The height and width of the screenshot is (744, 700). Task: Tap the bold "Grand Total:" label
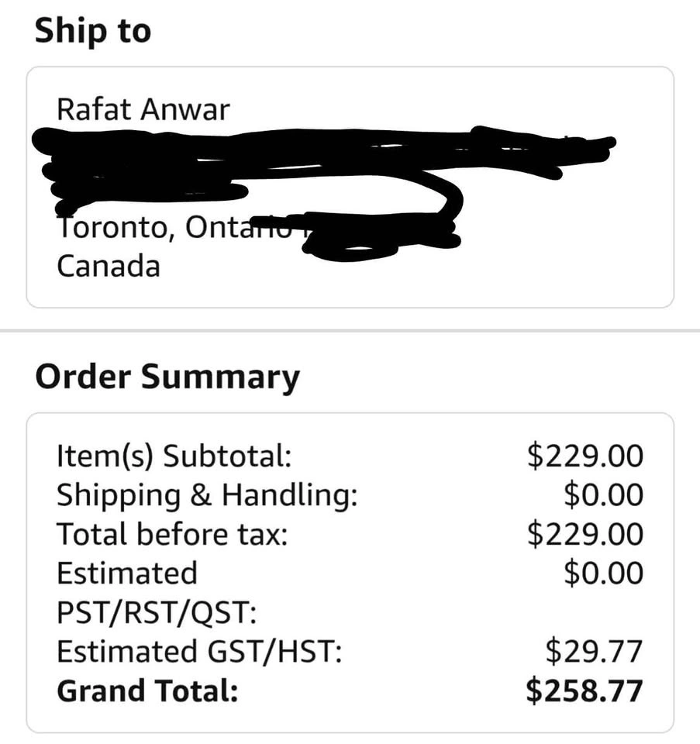pyautogui.click(x=147, y=691)
